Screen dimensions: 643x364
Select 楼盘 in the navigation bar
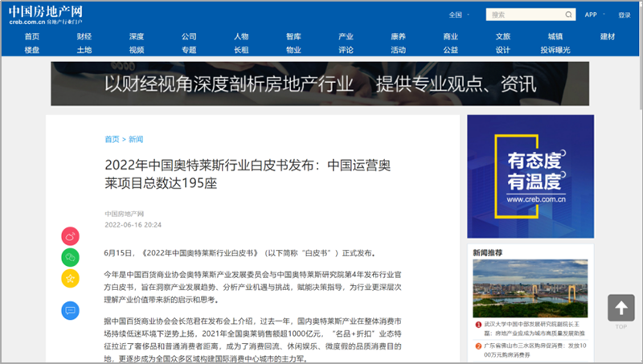point(31,49)
